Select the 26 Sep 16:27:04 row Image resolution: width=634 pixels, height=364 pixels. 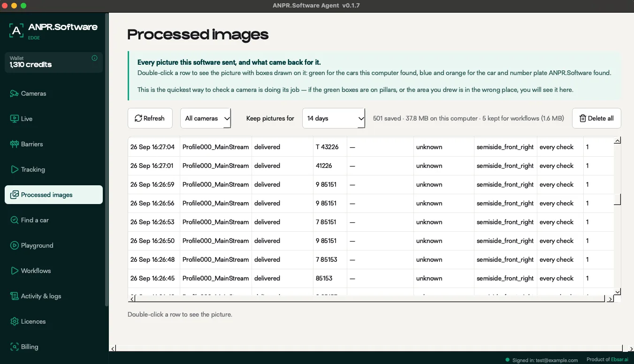click(x=371, y=147)
